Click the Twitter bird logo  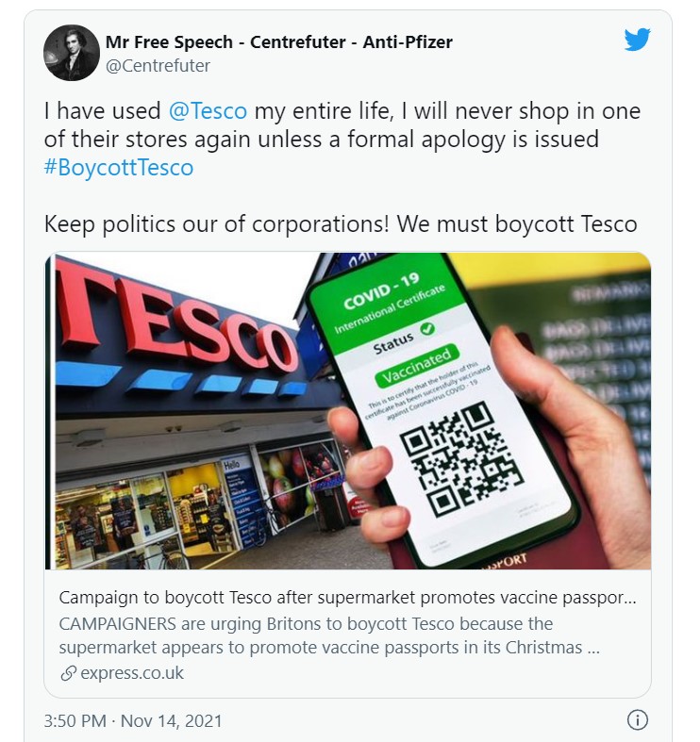[x=637, y=40]
